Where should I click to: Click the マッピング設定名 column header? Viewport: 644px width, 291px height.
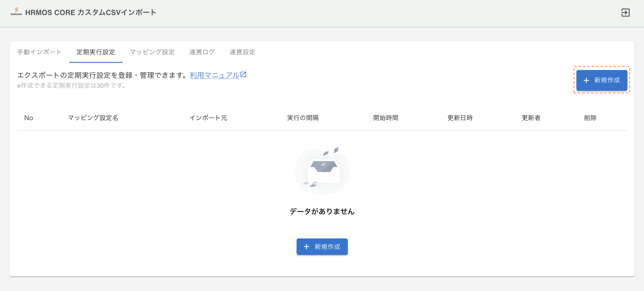click(x=93, y=118)
